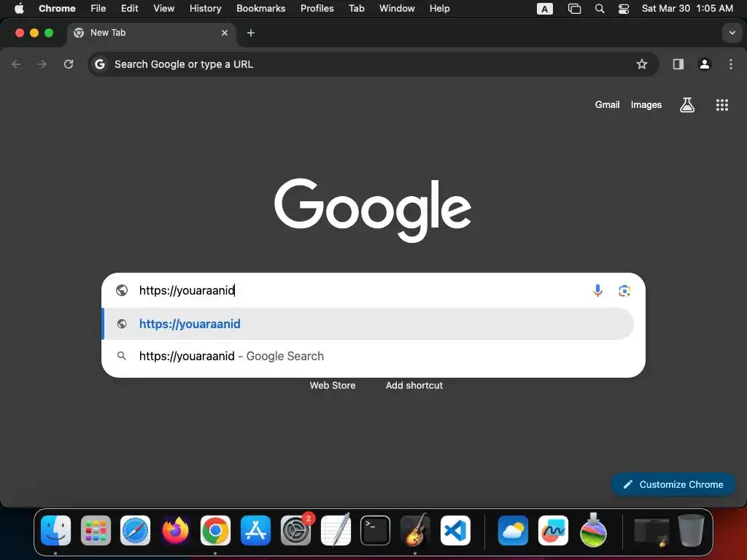
Task: Launch Firefox from the dock
Action: tap(175, 531)
